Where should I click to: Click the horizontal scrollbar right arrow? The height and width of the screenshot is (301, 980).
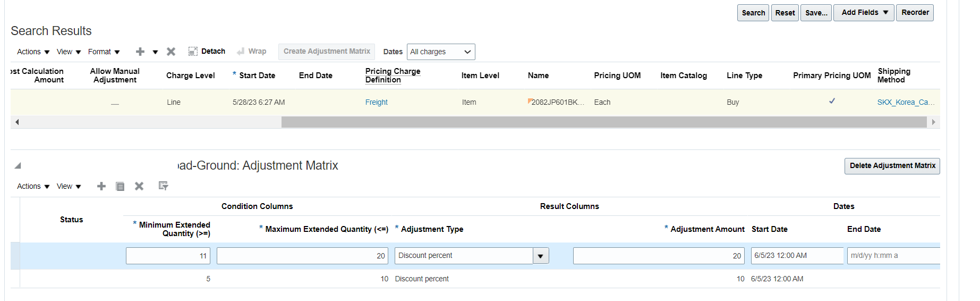tap(933, 122)
